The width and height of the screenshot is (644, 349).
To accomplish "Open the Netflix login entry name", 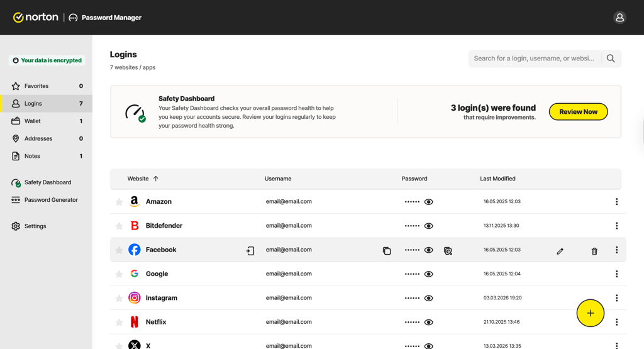I will pyautogui.click(x=156, y=322).
